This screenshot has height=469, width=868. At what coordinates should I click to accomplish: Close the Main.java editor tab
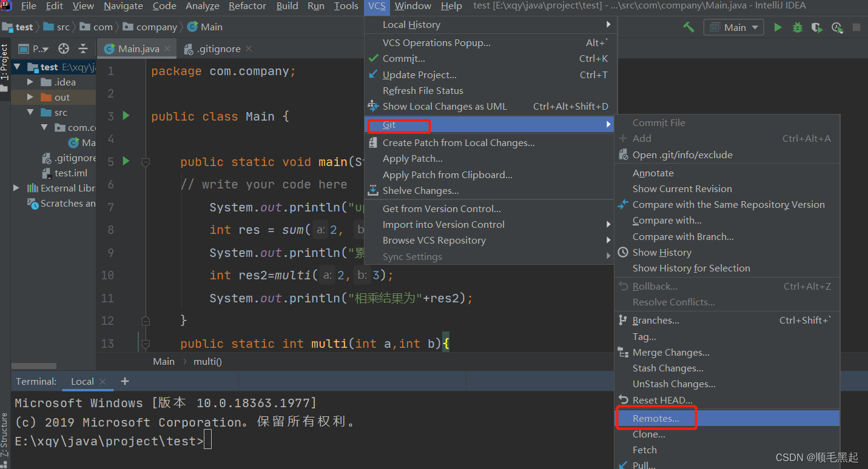(x=168, y=48)
